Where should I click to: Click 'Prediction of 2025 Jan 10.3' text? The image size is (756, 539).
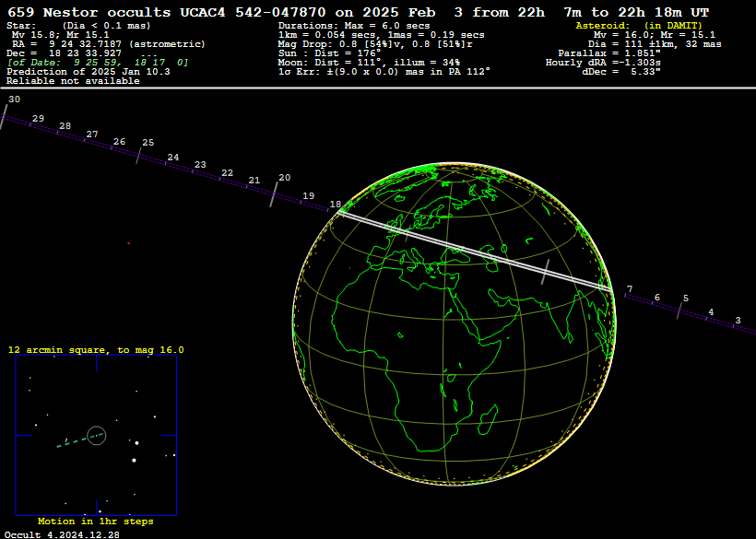89,72
